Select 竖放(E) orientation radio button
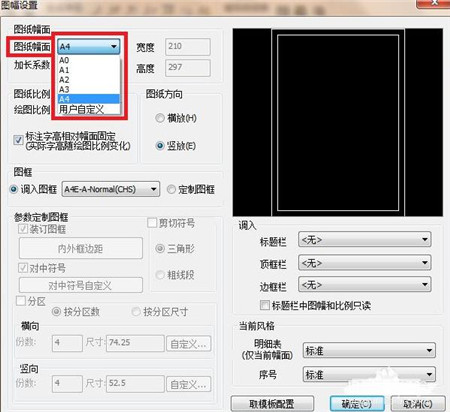Screen dimensions: 450x412 click(160, 146)
